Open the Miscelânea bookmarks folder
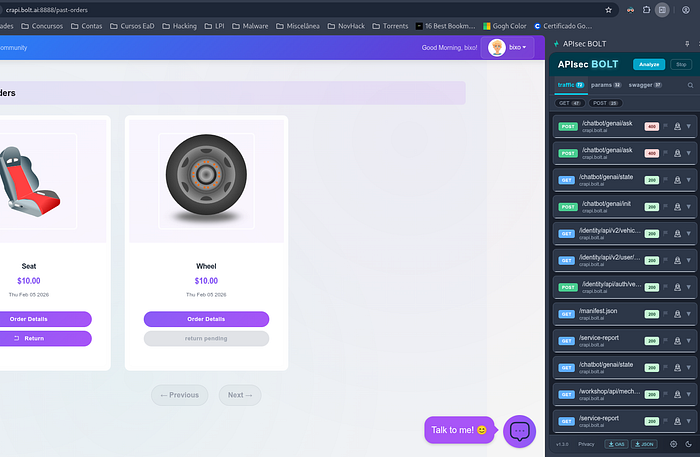The height and width of the screenshot is (457, 700). [297, 26]
